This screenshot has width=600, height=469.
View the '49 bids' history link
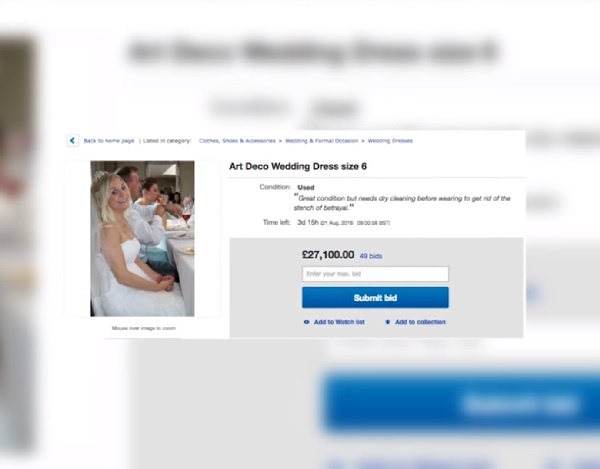(371, 256)
